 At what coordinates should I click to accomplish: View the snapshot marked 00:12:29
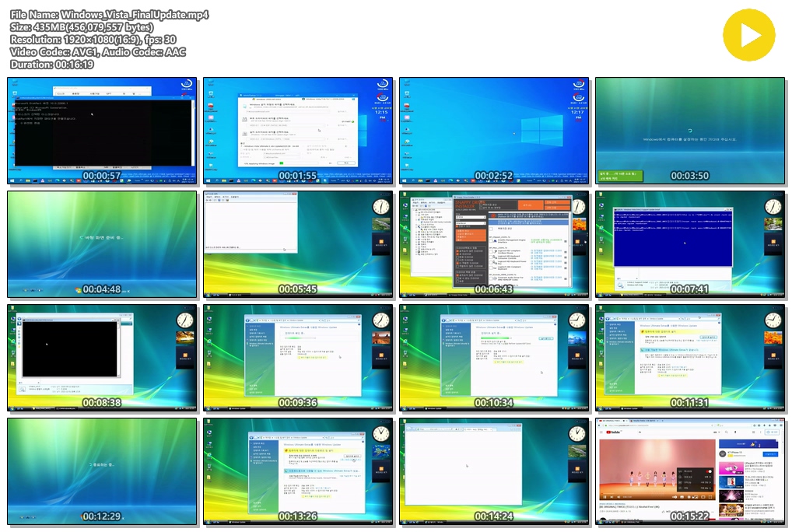(102, 471)
